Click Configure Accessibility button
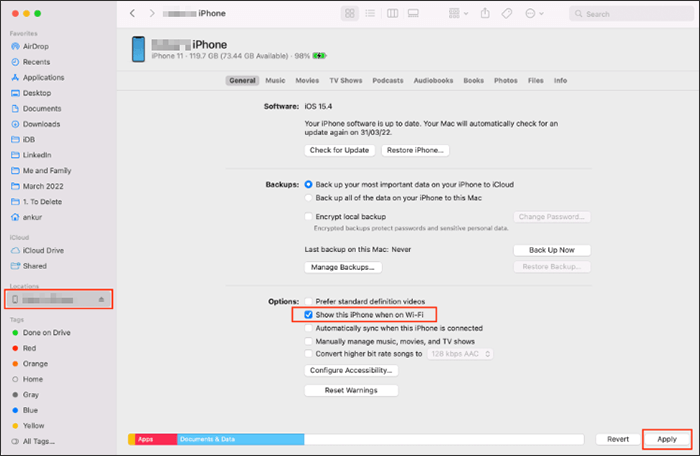Viewport: 700px width, 456px height. pyautogui.click(x=351, y=370)
